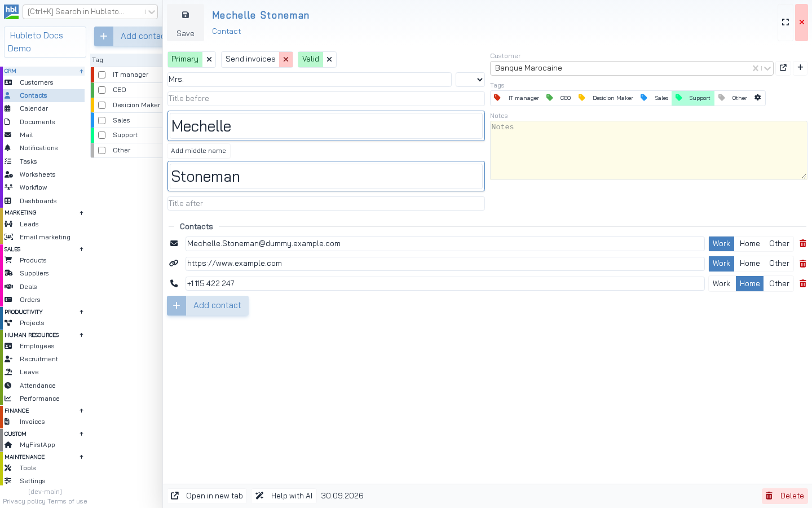Delete the phone number contact row
Viewport: 812px width, 508px height.
(803, 283)
